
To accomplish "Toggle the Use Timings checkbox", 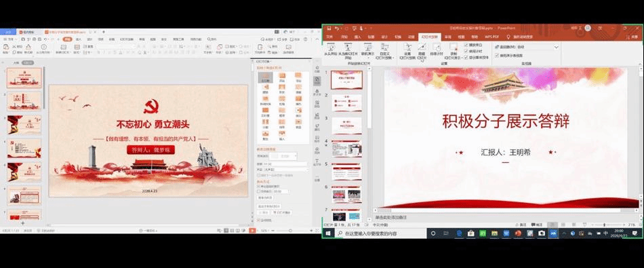I will pos(466,51).
